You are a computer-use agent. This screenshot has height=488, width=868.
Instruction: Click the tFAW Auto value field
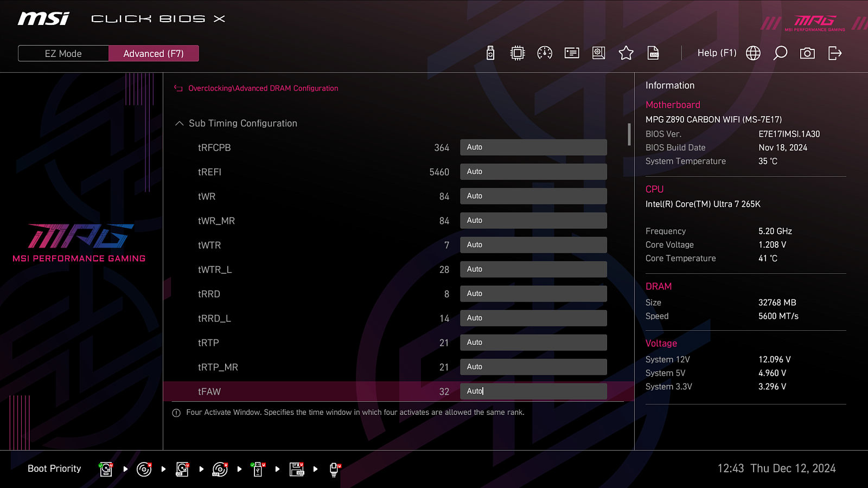click(533, 391)
